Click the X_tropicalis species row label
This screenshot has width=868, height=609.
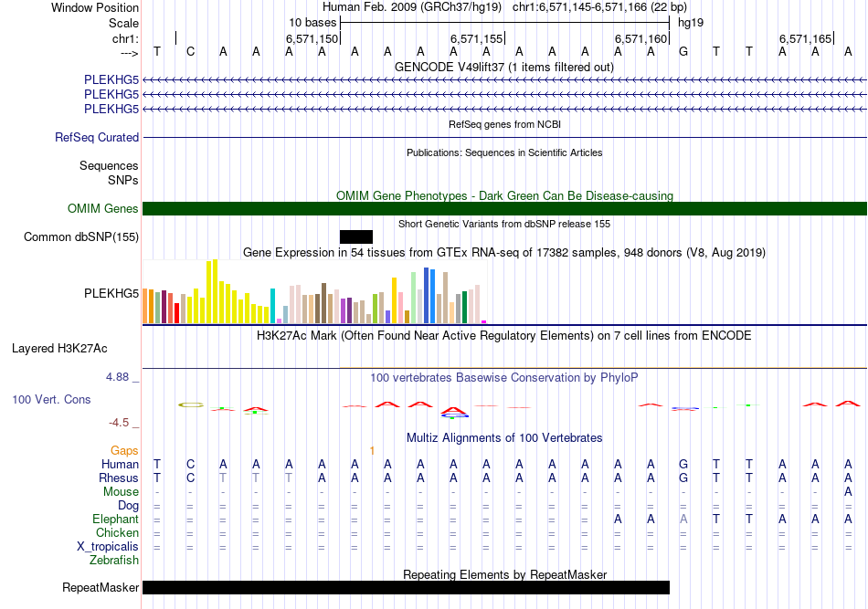(x=108, y=547)
